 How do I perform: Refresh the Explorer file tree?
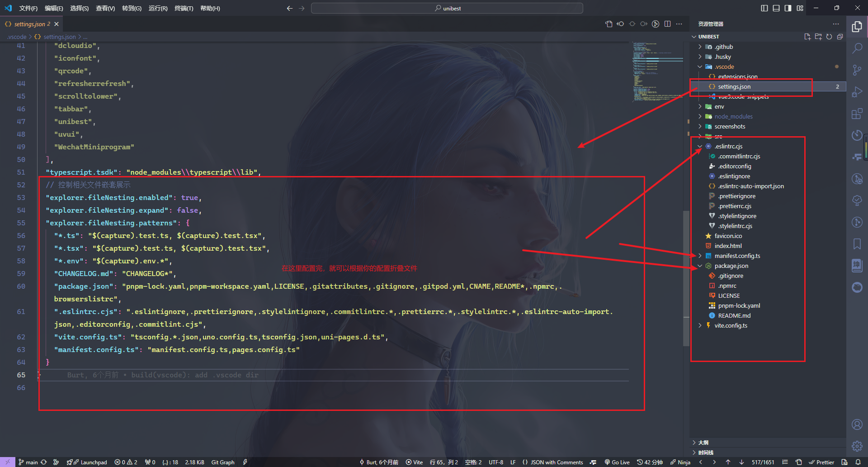(x=829, y=37)
